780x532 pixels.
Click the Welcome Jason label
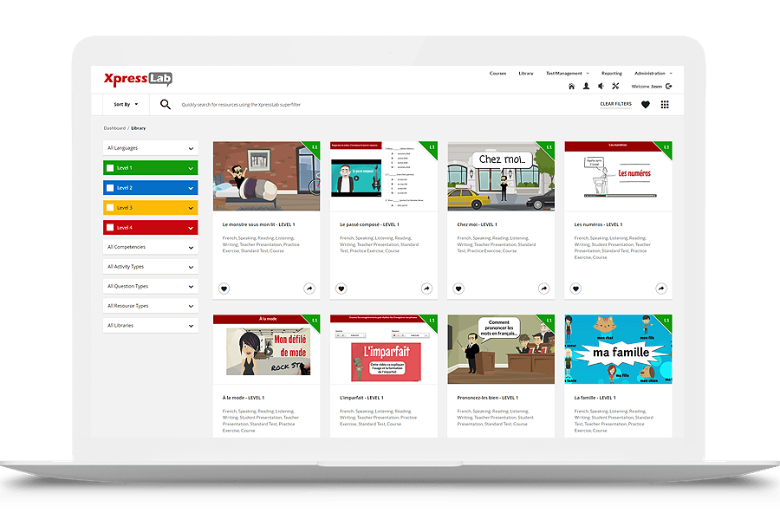[x=647, y=87]
